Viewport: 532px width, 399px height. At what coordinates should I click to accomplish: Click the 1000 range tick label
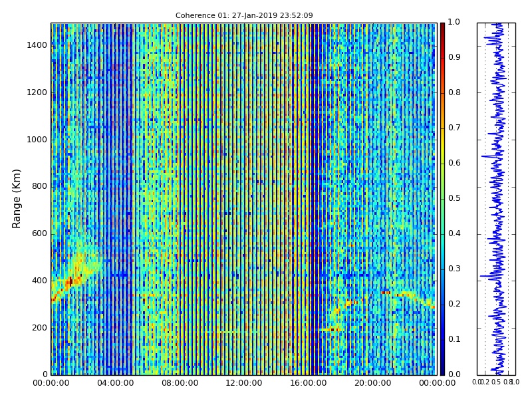37,140
